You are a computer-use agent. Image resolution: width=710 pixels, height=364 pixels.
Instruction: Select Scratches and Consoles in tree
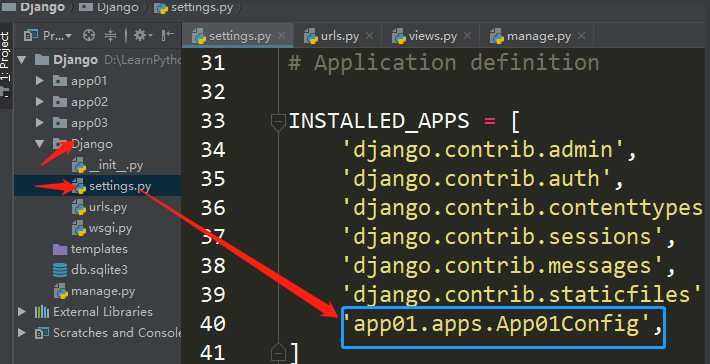pos(117,333)
